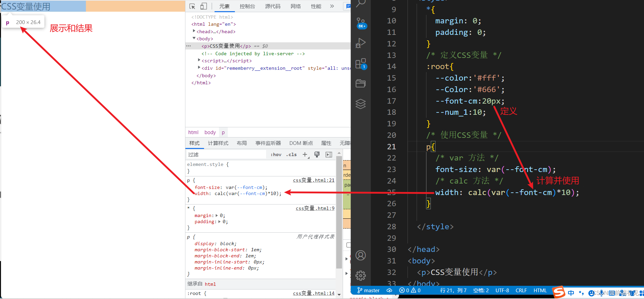Image resolution: width=644 pixels, height=299 pixels.
Task: Open the 源代码 tab
Action: pos(273,6)
